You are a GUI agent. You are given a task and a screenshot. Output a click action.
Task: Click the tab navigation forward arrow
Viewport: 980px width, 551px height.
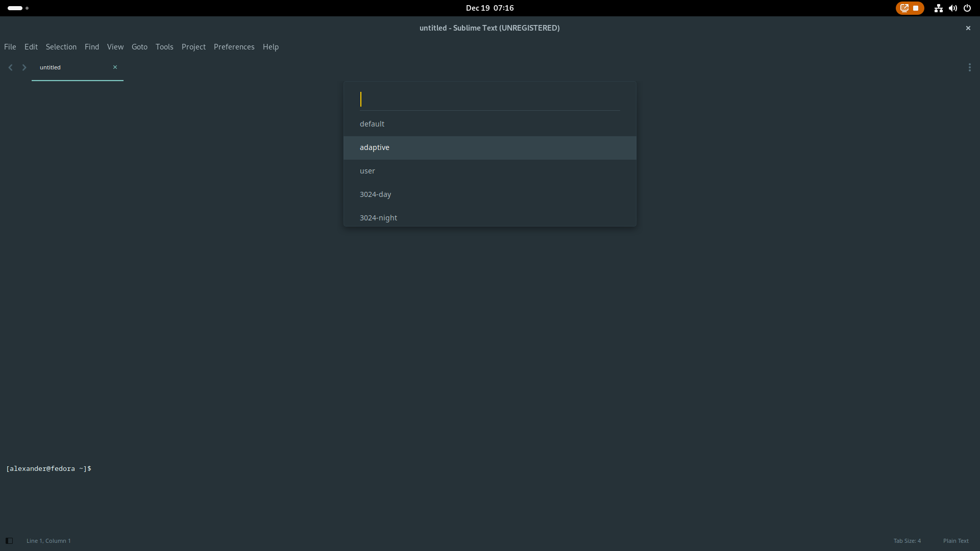[x=24, y=67]
